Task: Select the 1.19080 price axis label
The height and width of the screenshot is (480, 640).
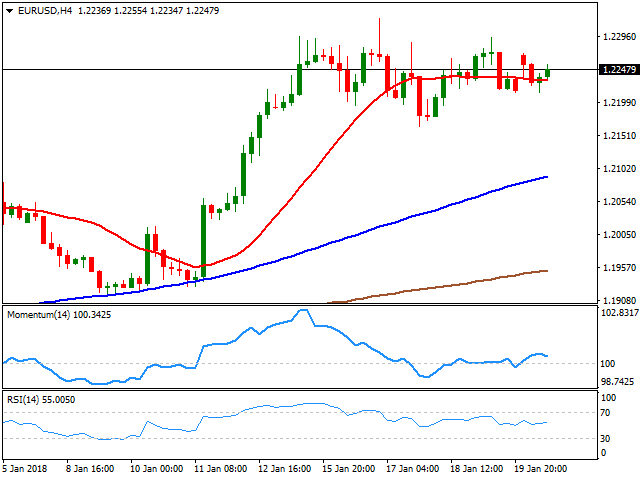Action: click(619, 301)
